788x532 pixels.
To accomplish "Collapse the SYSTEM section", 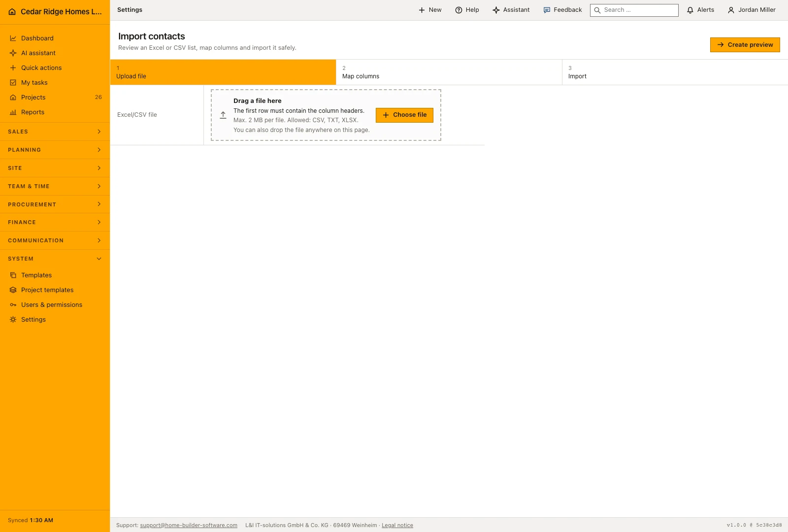I will [x=55, y=259].
